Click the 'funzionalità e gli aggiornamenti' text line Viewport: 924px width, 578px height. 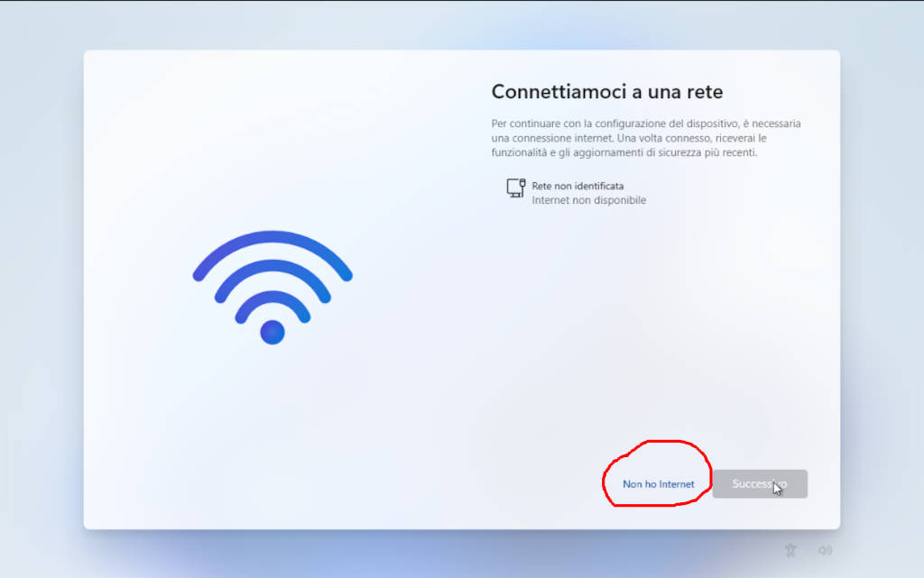click(624, 152)
